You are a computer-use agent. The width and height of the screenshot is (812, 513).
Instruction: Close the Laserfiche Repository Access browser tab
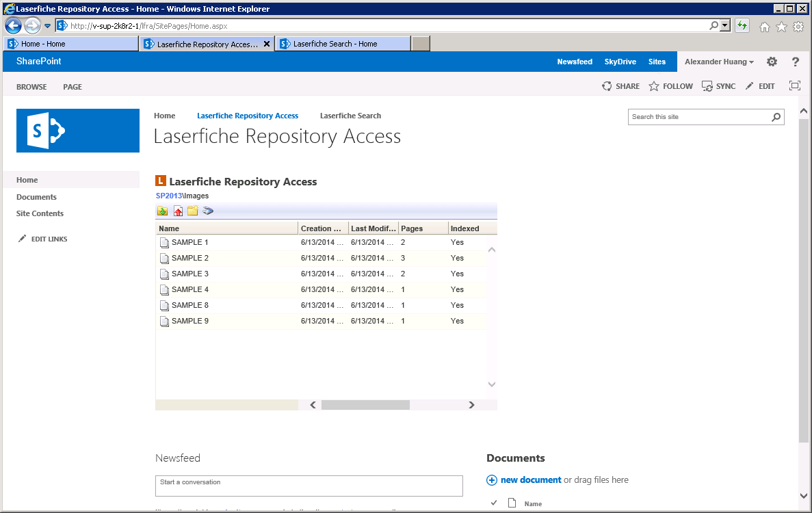[x=267, y=44]
